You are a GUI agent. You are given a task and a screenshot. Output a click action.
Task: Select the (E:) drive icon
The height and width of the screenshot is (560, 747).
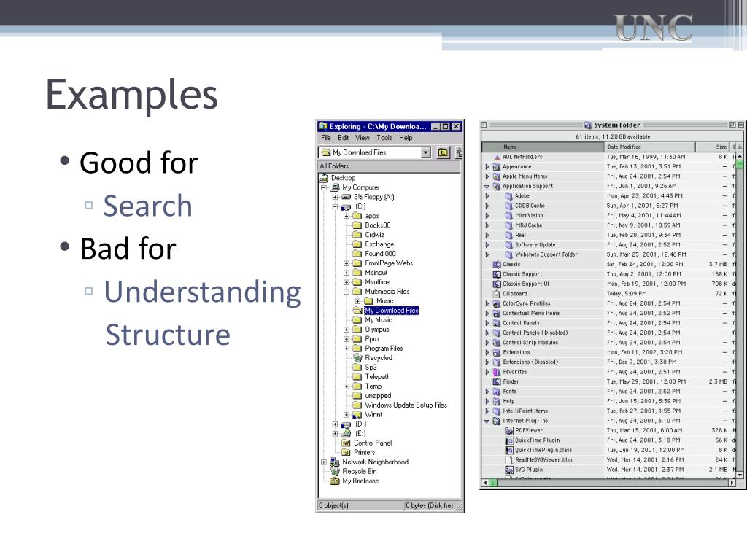(x=346, y=434)
